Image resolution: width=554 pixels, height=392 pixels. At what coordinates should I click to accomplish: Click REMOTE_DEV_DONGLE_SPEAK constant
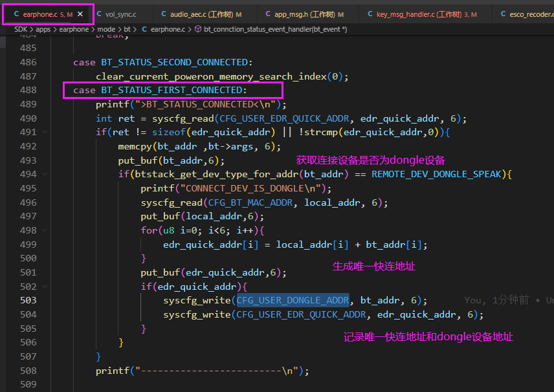436,175
